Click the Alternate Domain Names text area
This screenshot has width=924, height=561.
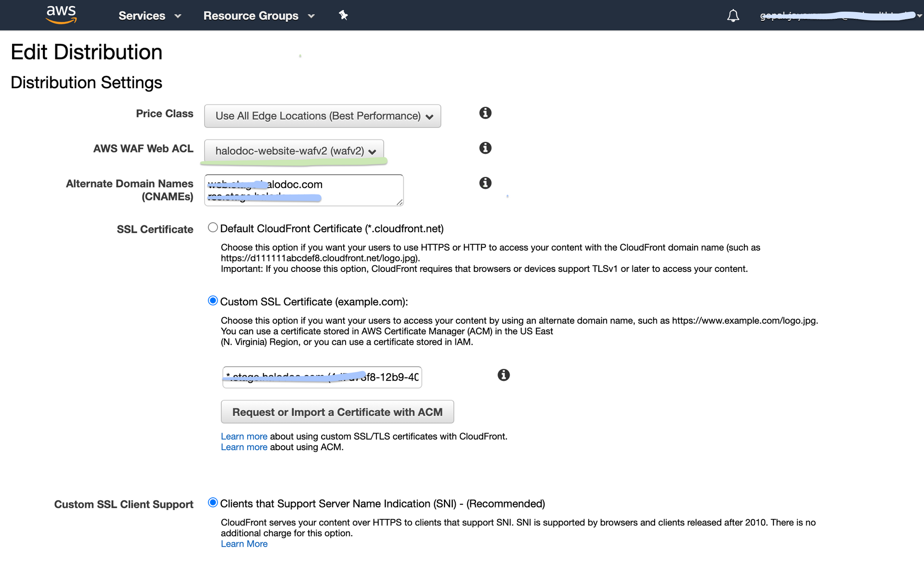304,190
